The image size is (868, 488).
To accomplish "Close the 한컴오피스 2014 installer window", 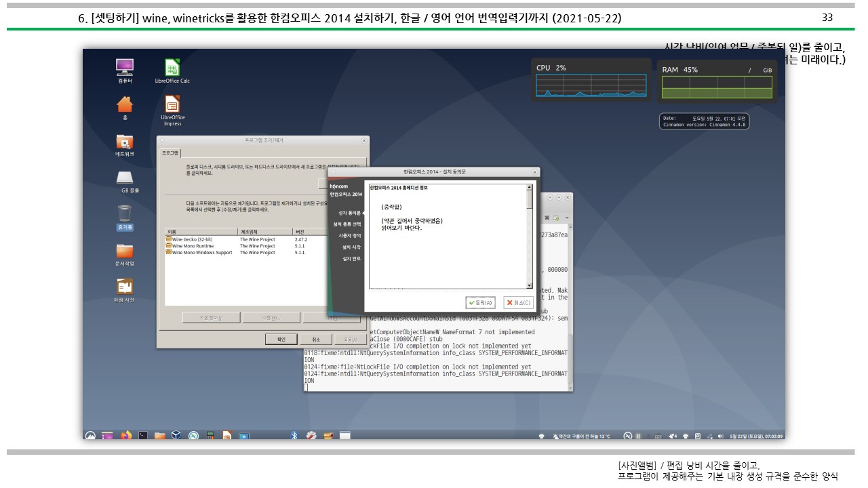I will point(535,172).
